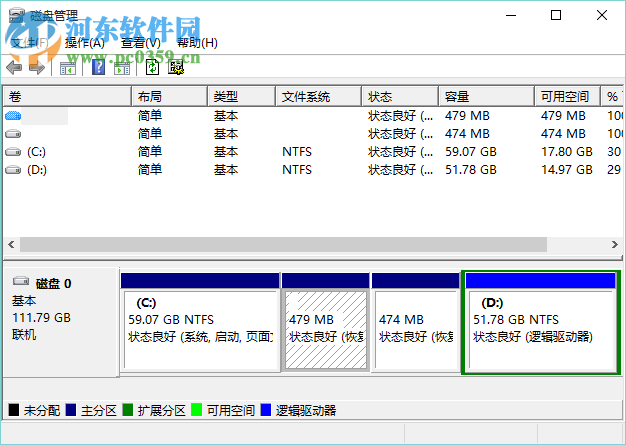The height and width of the screenshot is (445, 626).
Task: Click the horizontal scrollbar left arrow
Action: [11, 244]
